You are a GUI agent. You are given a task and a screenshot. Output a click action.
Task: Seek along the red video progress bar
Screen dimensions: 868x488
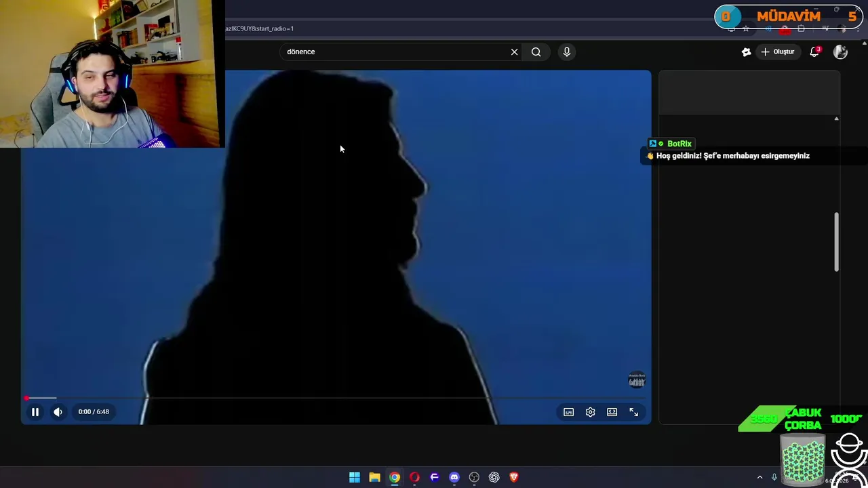[x=336, y=398]
